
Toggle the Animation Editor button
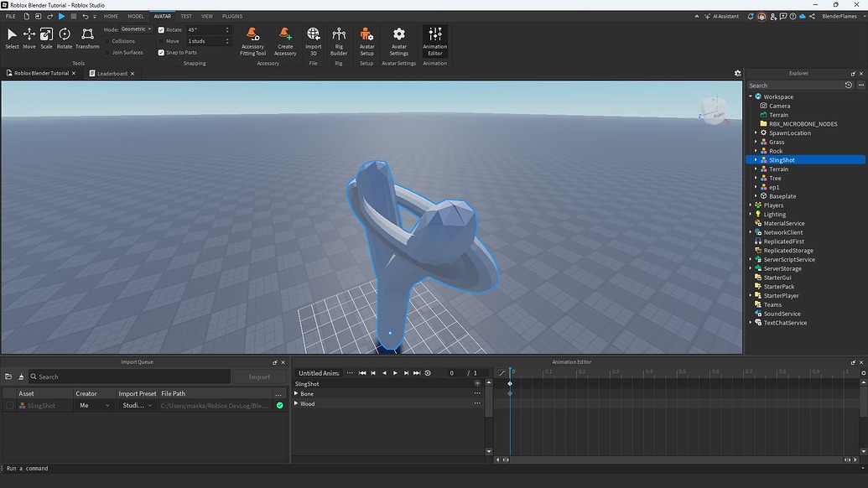click(435, 41)
